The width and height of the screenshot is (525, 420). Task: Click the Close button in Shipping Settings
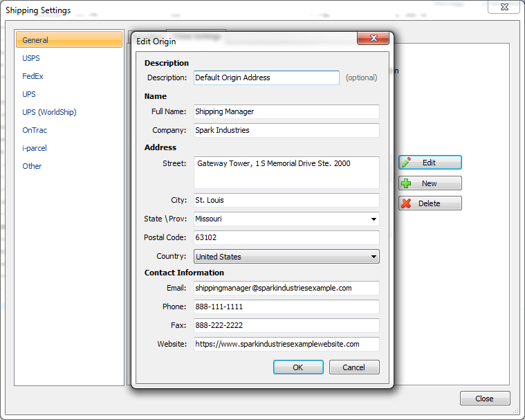(484, 399)
